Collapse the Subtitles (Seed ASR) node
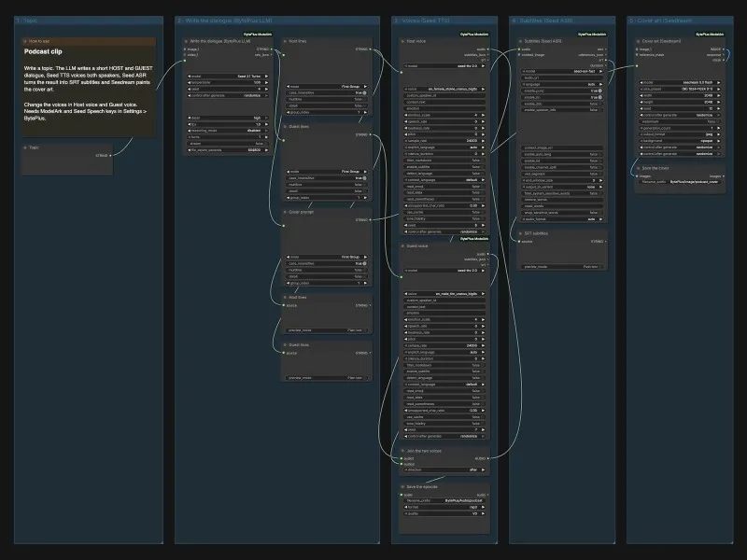The image size is (747, 560). click(521, 41)
